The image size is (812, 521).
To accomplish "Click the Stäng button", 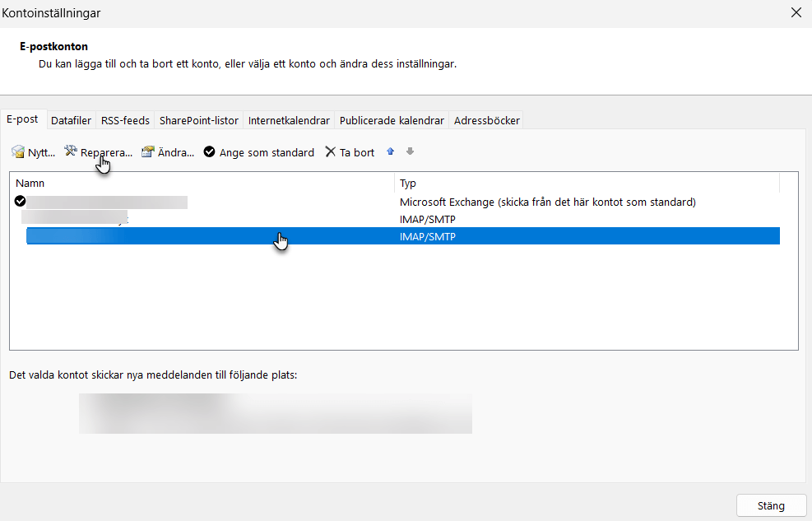I will pyautogui.click(x=771, y=505).
